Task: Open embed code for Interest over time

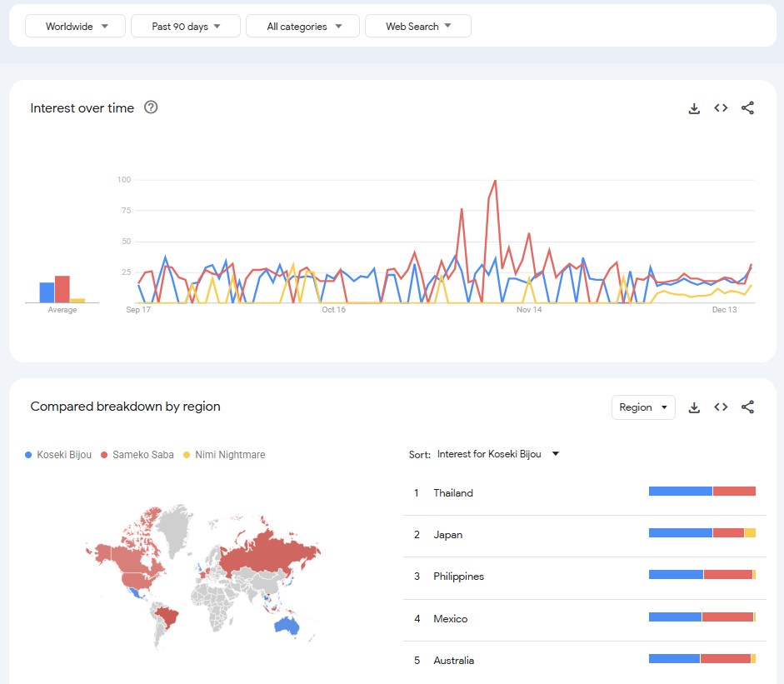Action: pyautogui.click(x=721, y=108)
